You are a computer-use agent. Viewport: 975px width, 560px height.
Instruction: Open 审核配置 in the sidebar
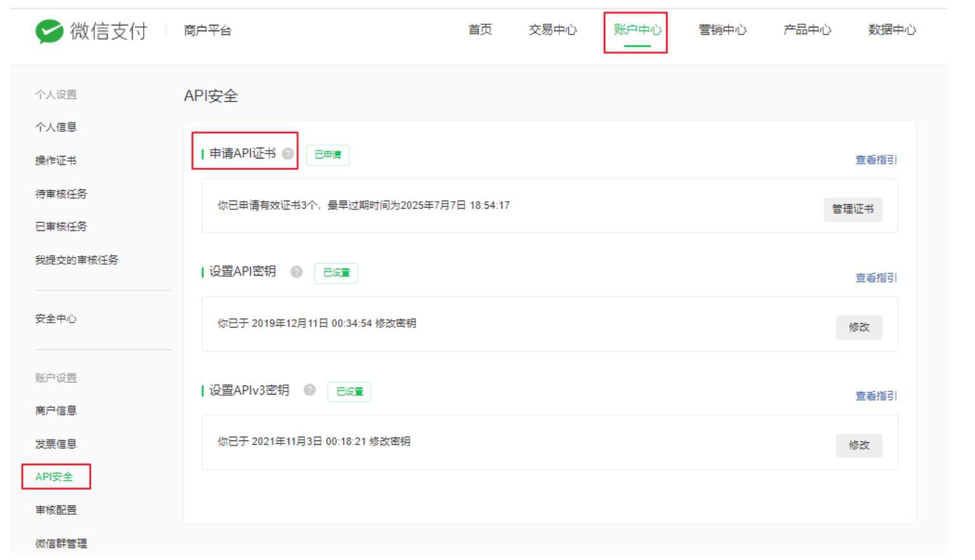tap(56, 510)
